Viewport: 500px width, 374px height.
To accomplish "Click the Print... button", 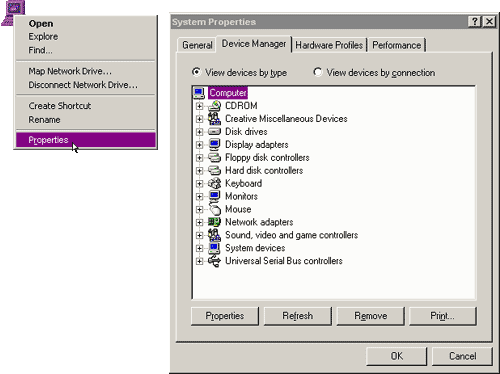I will 442,316.
